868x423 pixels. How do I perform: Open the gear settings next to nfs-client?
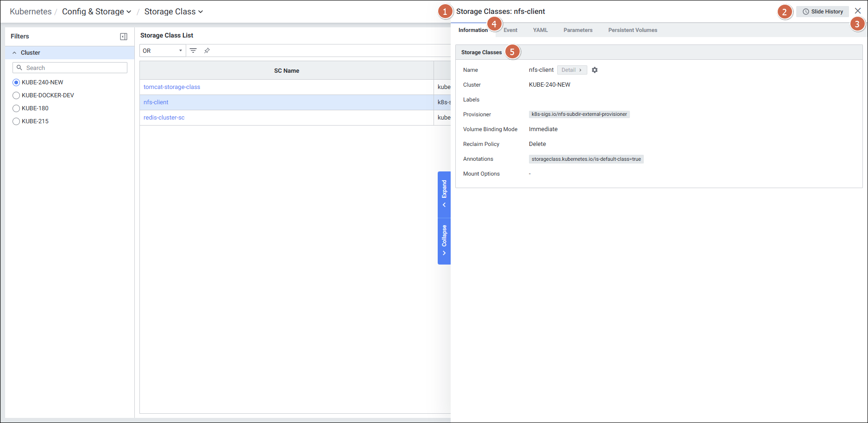click(x=595, y=70)
